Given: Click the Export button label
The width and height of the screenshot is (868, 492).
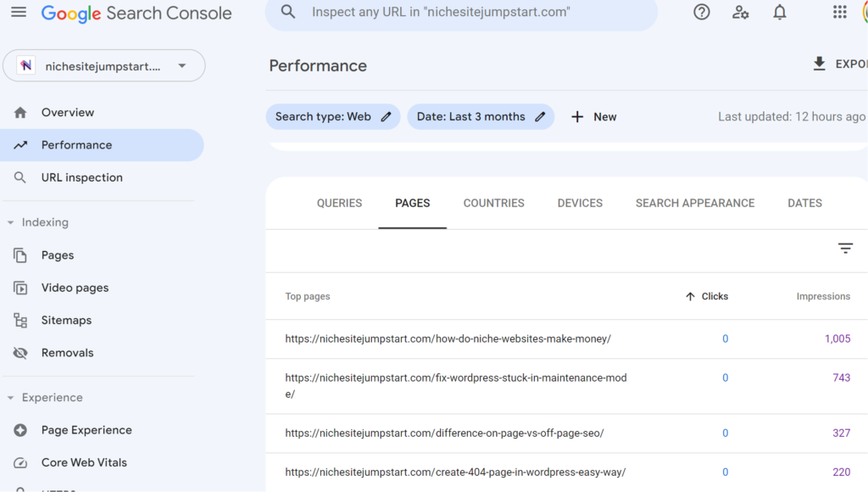Looking at the screenshot, I should point(851,64).
